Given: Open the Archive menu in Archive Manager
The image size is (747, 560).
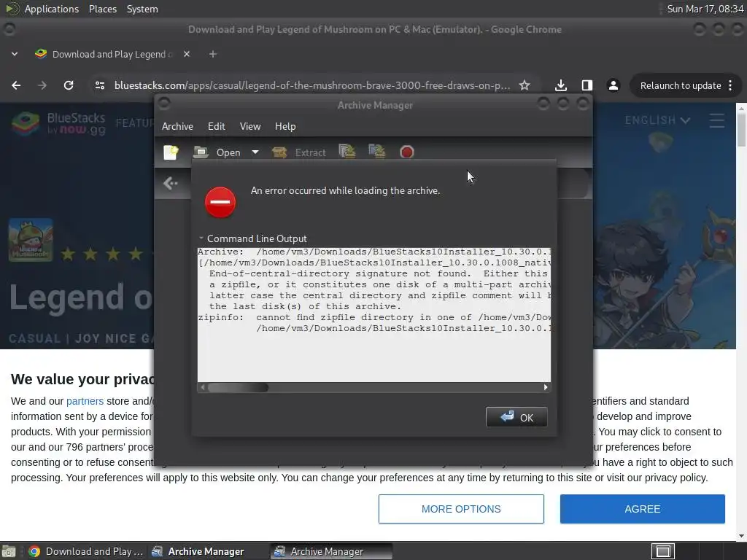Looking at the screenshot, I should click(177, 126).
